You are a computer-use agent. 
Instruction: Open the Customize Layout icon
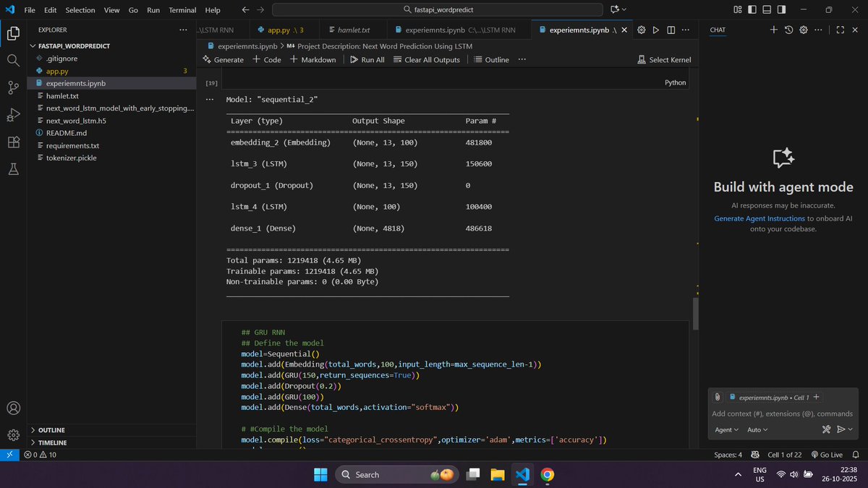[738, 10]
